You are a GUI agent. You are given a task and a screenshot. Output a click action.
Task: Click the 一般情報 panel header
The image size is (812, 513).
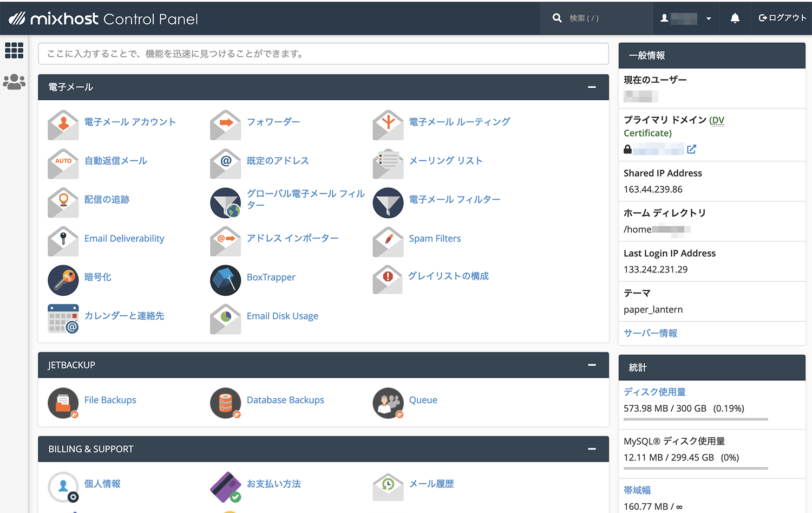[x=712, y=55]
